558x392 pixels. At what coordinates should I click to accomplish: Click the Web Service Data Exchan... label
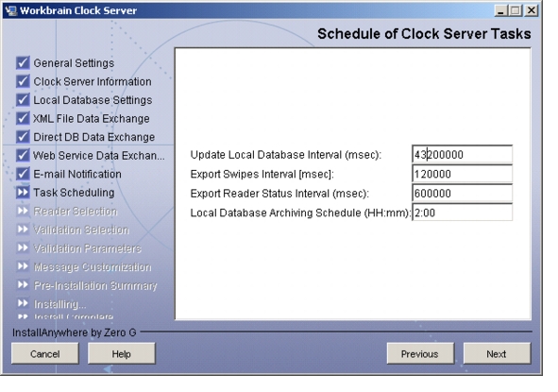tap(99, 156)
